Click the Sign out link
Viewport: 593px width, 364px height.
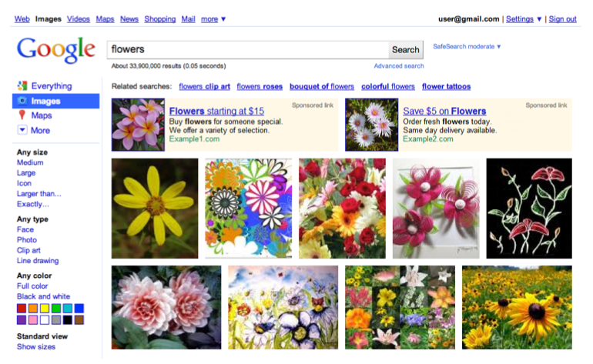click(x=563, y=19)
